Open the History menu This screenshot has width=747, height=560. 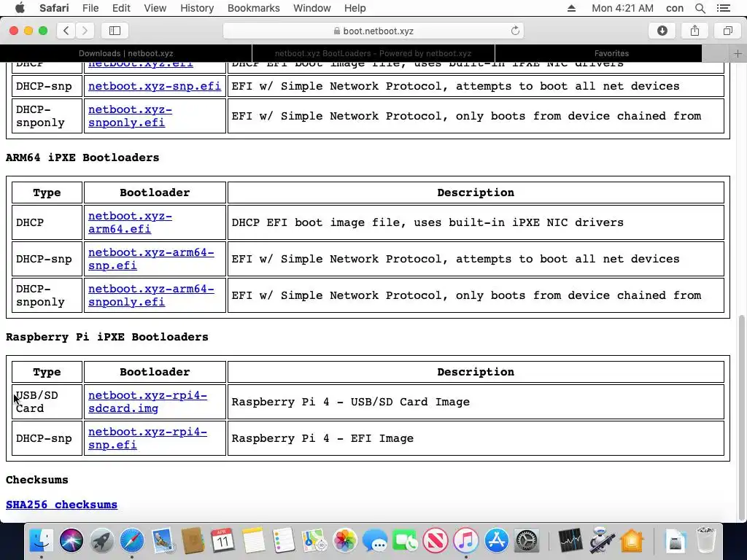pyautogui.click(x=197, y=8)
